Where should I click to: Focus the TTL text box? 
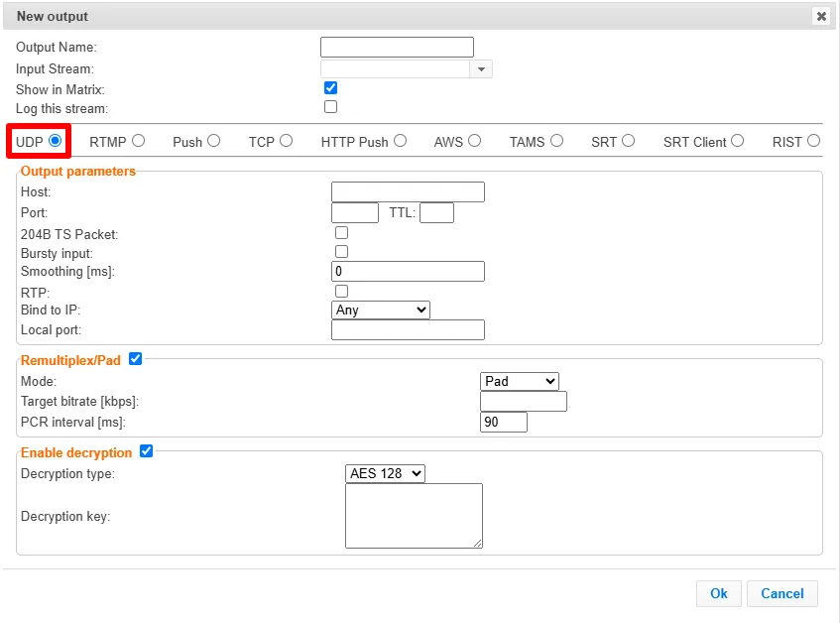click(436, 212)
